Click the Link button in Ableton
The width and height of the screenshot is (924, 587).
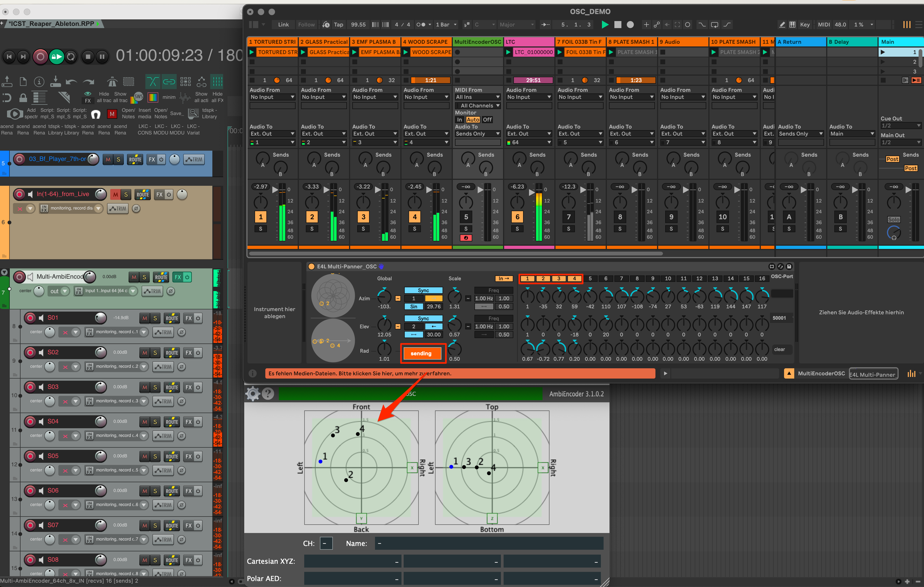click(283, 25)
